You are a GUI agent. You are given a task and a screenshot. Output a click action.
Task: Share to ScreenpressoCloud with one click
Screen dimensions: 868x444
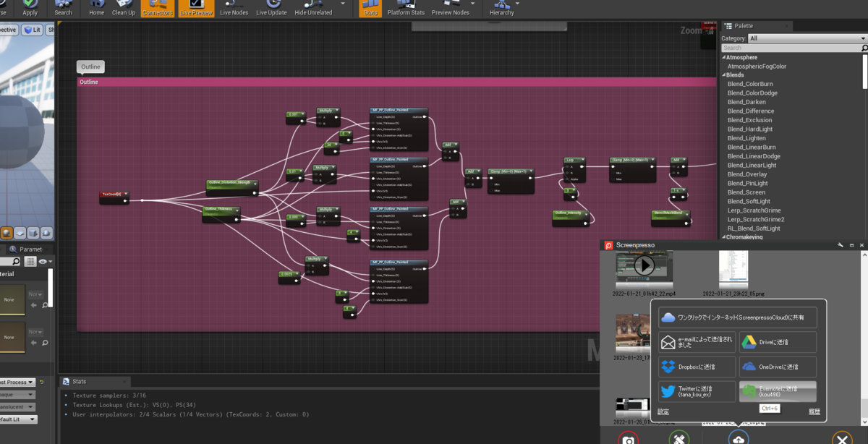pyautogui.click(x=737, y=317)
